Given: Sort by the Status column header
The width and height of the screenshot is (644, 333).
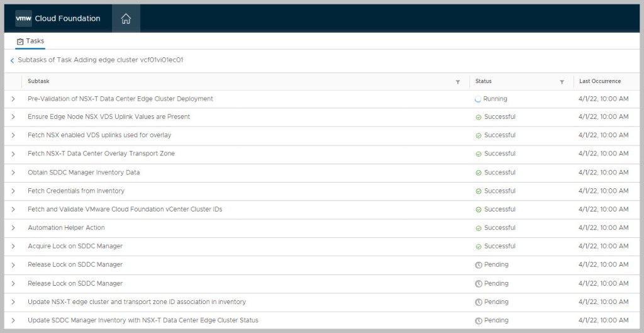Looking at the screenshot, I should click(484, 81).
